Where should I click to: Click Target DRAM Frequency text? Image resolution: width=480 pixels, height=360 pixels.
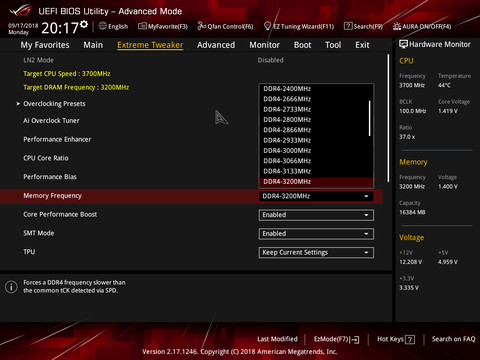pos(76,87)
